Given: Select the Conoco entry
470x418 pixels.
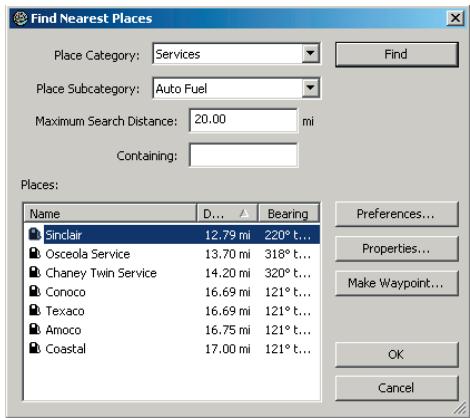Looking at the screenshot, I should (172, 292).
